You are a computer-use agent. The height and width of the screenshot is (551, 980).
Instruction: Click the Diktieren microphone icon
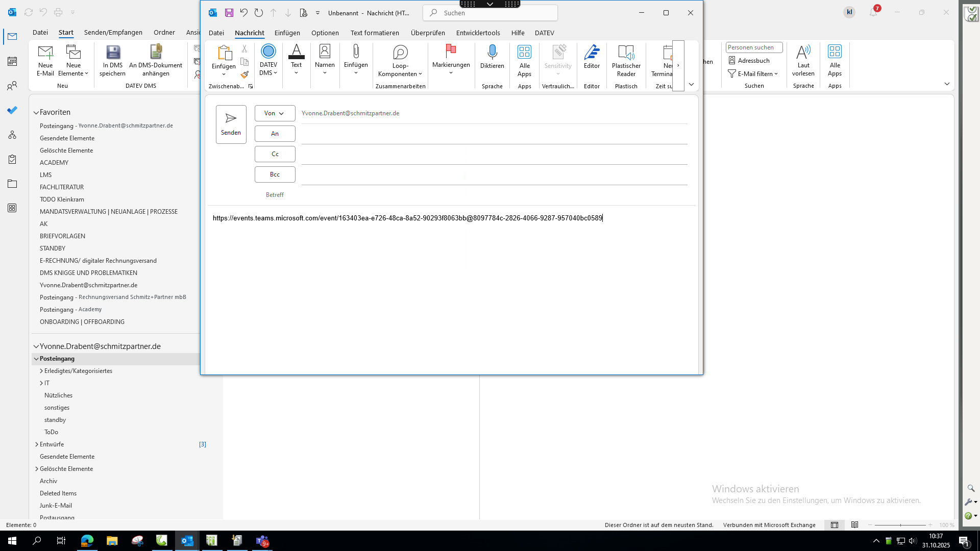click(x=492, y=52)
